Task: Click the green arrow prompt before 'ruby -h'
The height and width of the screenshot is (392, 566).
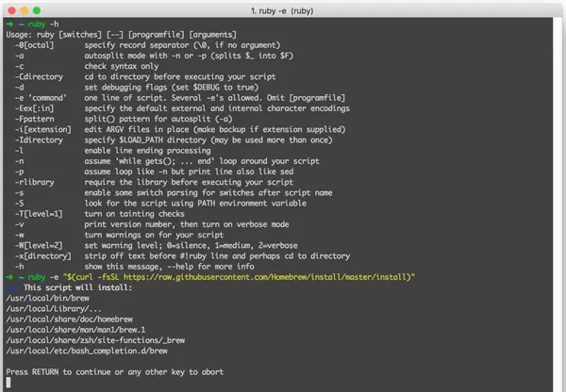Action: click(x=9, y=24)
